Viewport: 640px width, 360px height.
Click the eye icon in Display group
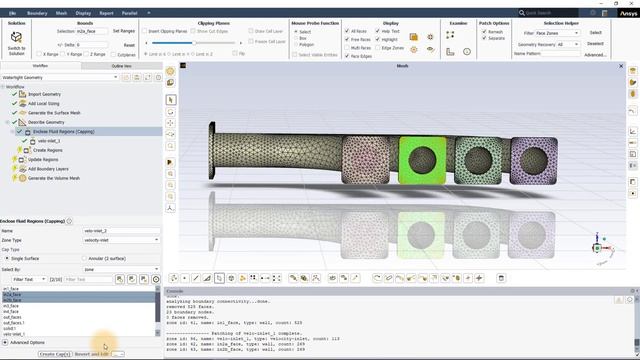[x=430, y=49]
